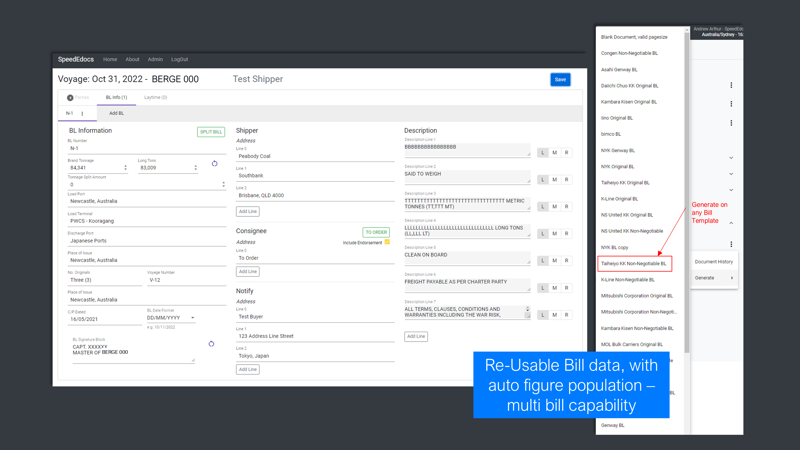This screenshot has height=450, width=800.
Task: Select Blank Document, valid pagesize template
Action: click(x=634, y=37)
